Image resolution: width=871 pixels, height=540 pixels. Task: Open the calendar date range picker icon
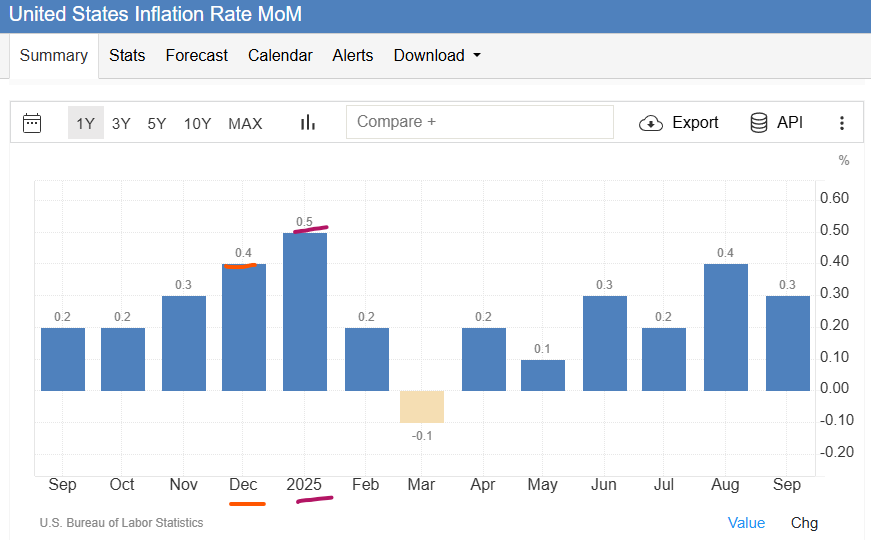pos(32,123)
